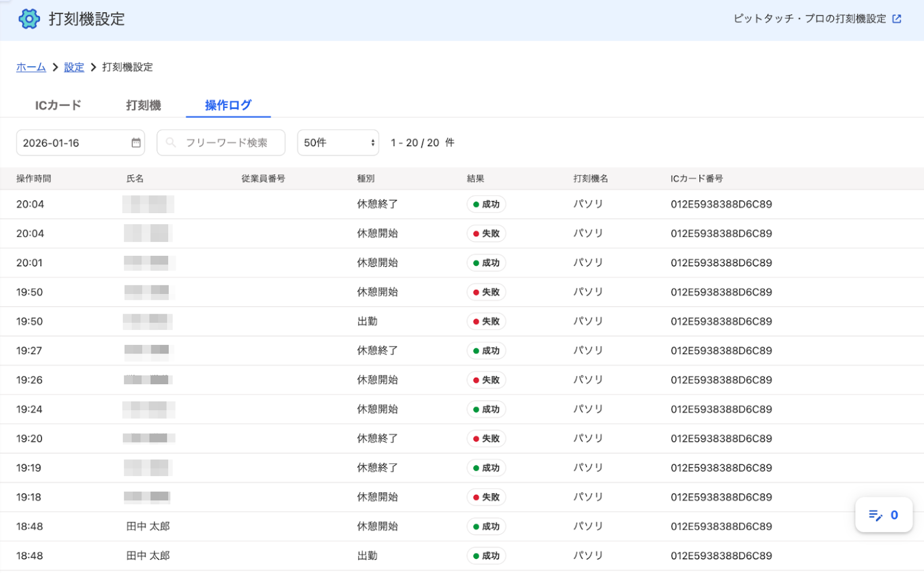Viewport: 924px width, 573px height.
Task: Click the IC card number in 19:19 row
Action: [x=721, y=468]
